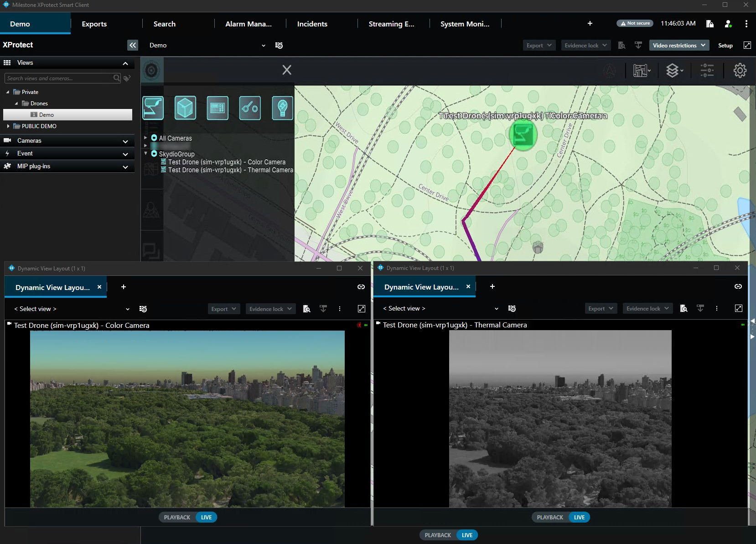Select Test Drone Color Camera in tree
The width and height of the screenshot is (756, 544).
227,162
